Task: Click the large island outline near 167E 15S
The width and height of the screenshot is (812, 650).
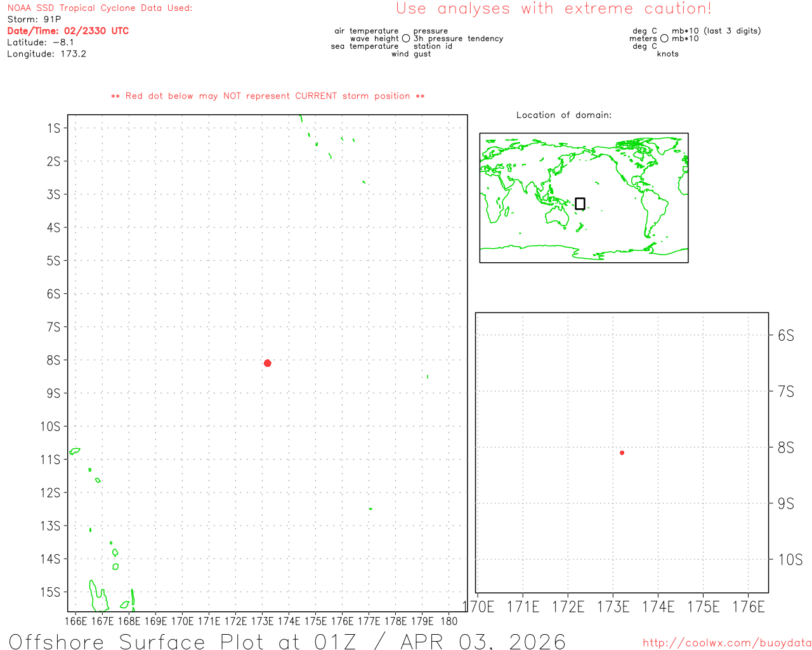Action: coord(98,597)
